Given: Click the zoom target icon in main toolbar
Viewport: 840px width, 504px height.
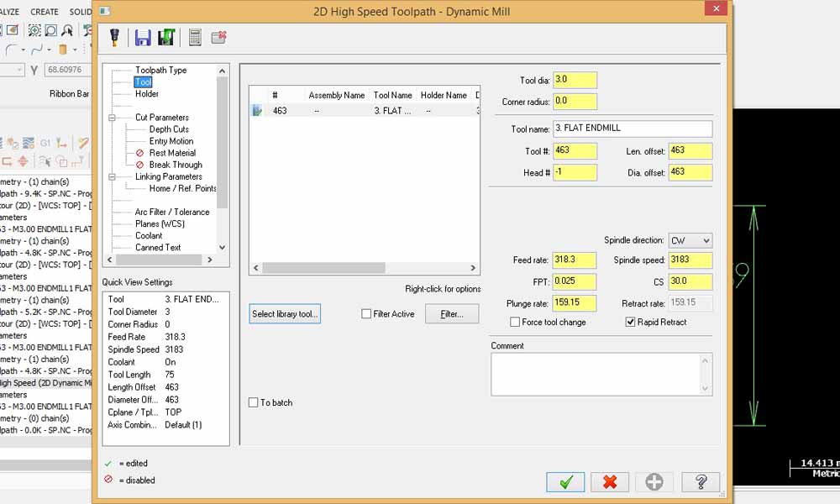Looking at the screenshot, I should (34, 30).
